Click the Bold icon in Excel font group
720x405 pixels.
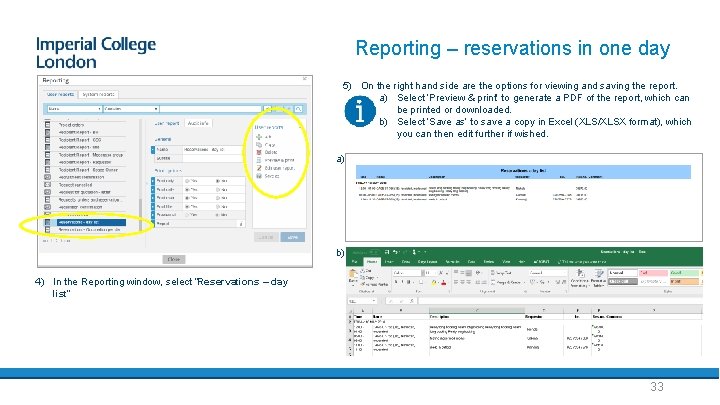point(396,282)
